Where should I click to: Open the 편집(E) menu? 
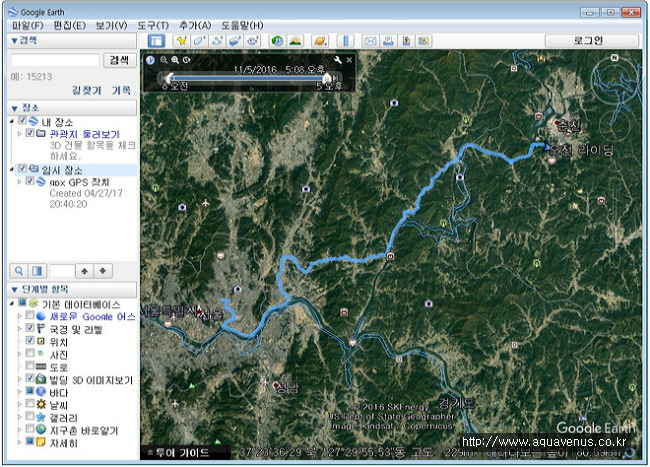pyautogui.click(x=69, y=25)
